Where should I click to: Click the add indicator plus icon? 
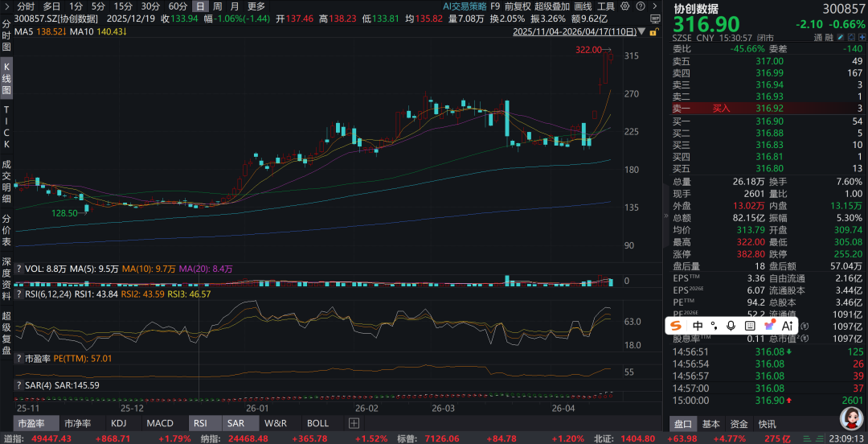[x=354, y=423]
